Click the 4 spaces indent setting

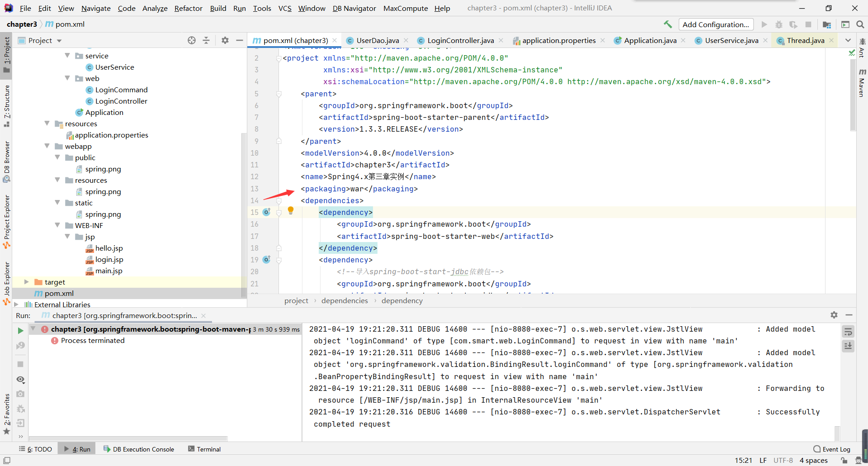[x=813, y=461]
